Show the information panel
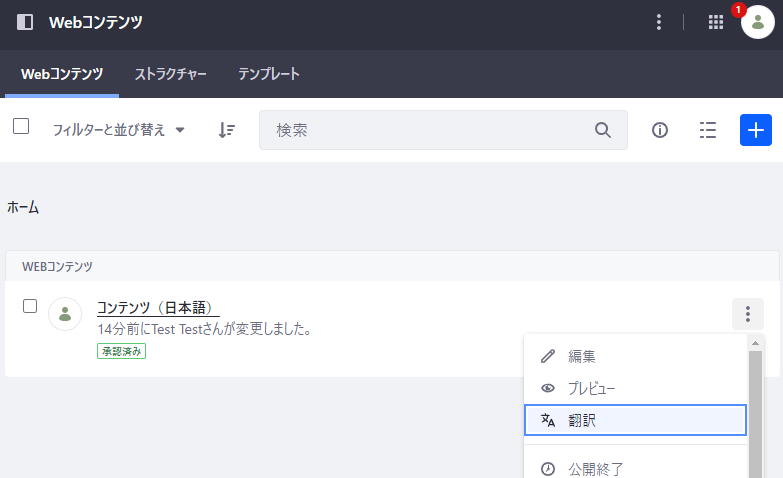 (660, 130)
